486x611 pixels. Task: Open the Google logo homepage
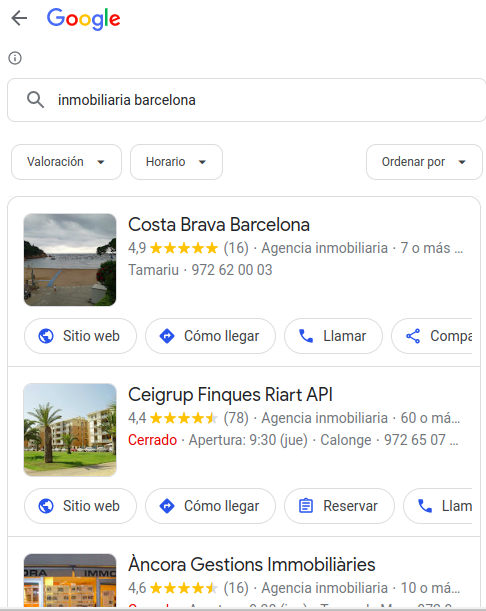tap(83, 19)
